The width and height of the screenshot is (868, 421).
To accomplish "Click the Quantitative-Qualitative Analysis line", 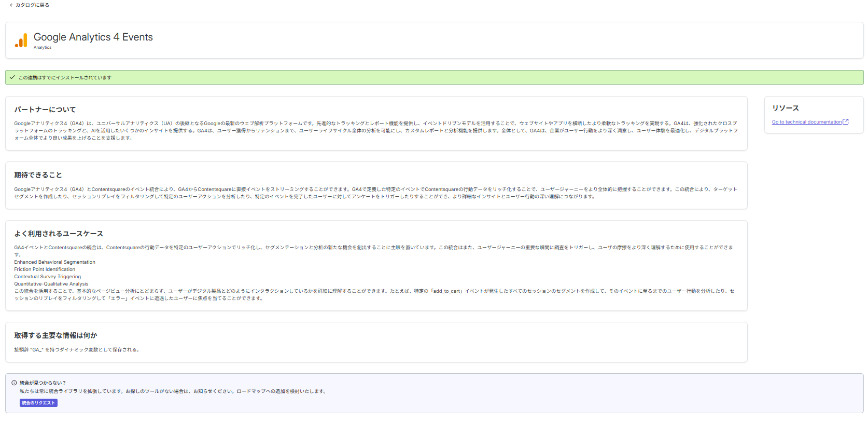I will tap(51, 284).
